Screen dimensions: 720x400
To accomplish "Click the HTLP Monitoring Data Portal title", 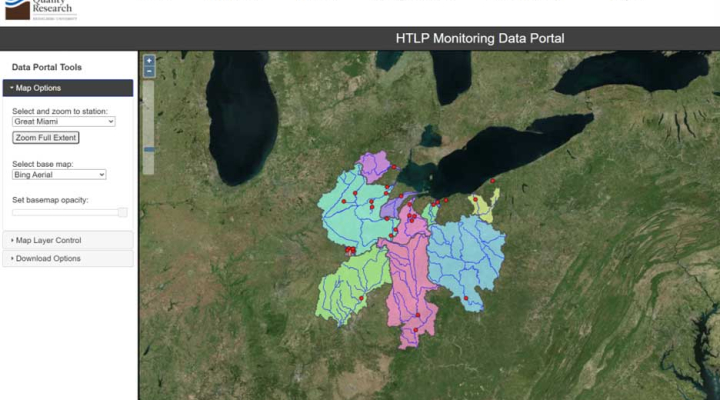I will (x=480, y=39).
